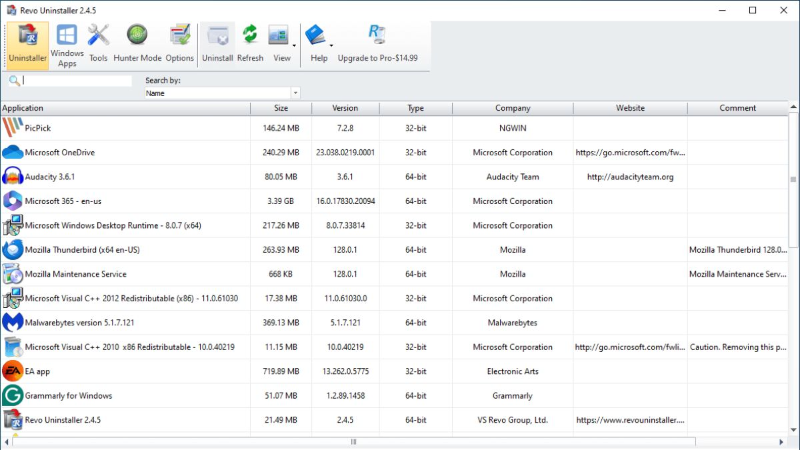Click the Mozilla Thunderbird icon
The height and width of the screenshot is (450, 800).
[x=12, y=249]
